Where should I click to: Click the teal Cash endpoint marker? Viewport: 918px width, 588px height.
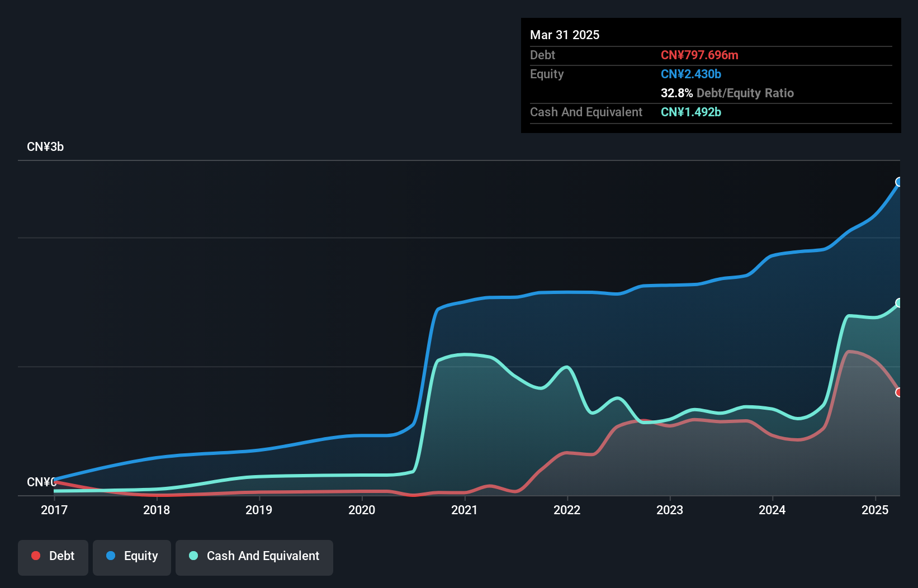pyautogui.click(x=899, y=303)
